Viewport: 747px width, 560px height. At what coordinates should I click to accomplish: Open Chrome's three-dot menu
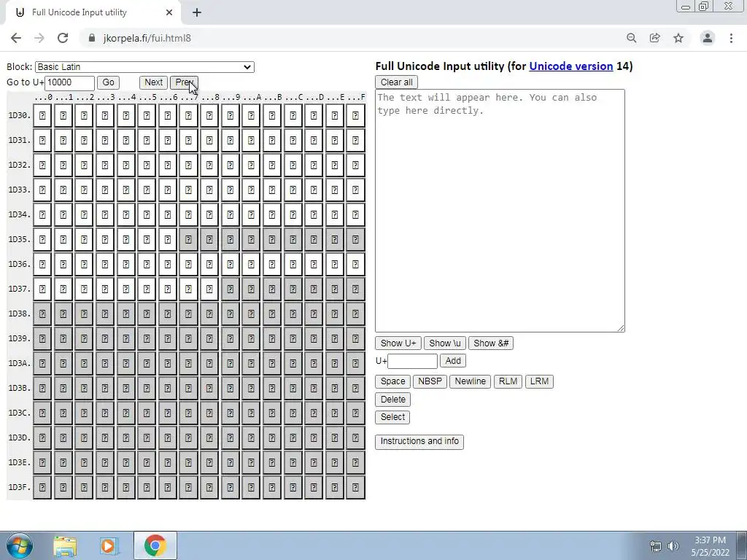coord(731,38)
